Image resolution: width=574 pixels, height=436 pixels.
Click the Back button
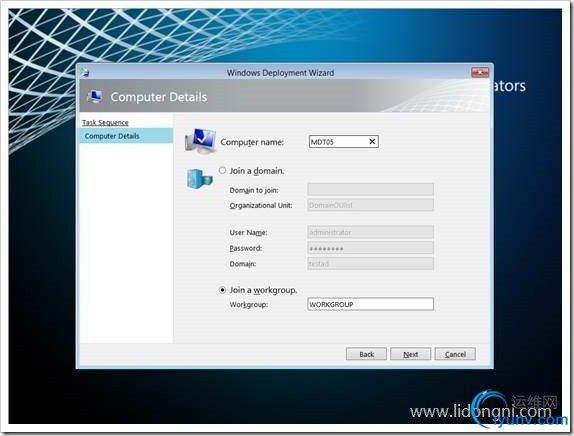pyautogui.click(x=366, y=354)
